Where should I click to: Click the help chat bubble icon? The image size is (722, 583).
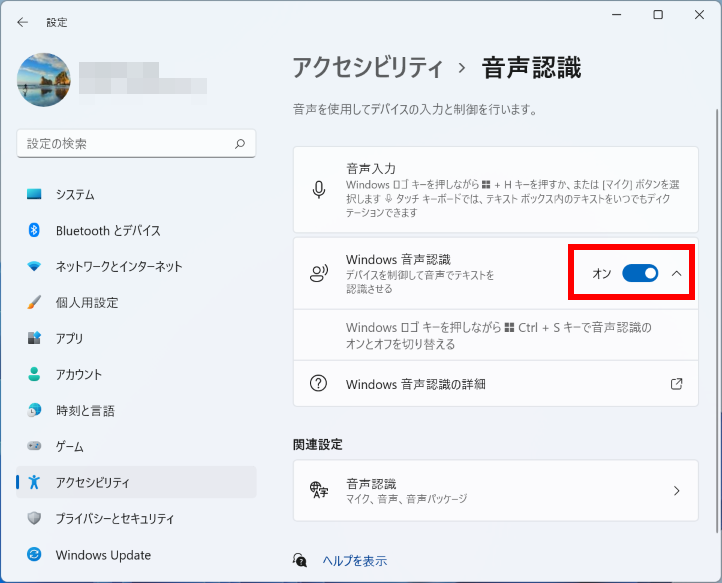tap(300, 560)
